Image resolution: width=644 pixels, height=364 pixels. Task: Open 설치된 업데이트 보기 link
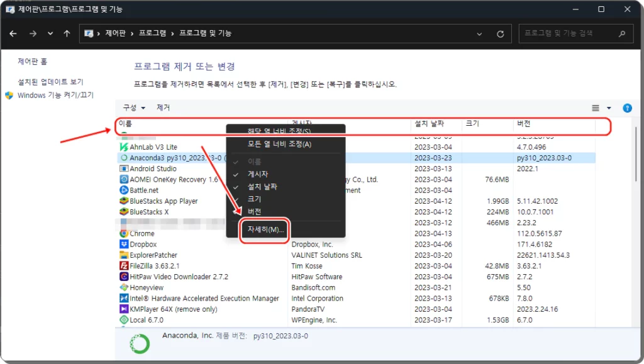point(50,82)
